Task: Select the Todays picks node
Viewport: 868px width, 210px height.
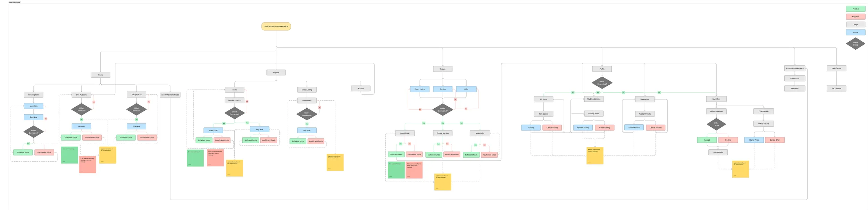Action: pyautogui.click(x=136, y=94)
